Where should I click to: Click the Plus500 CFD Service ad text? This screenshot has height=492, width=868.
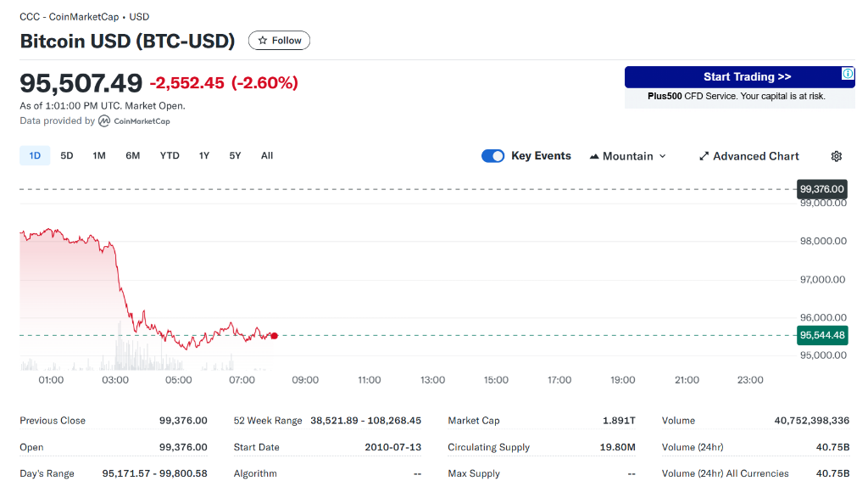[736, 97]
